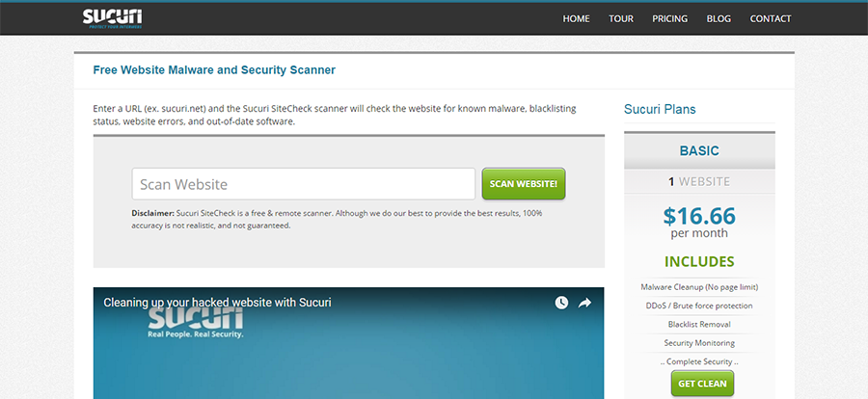Click the Free Website Malware Scanner heading
This screenshot has height=399, width=868.
[x=214, y=70]
